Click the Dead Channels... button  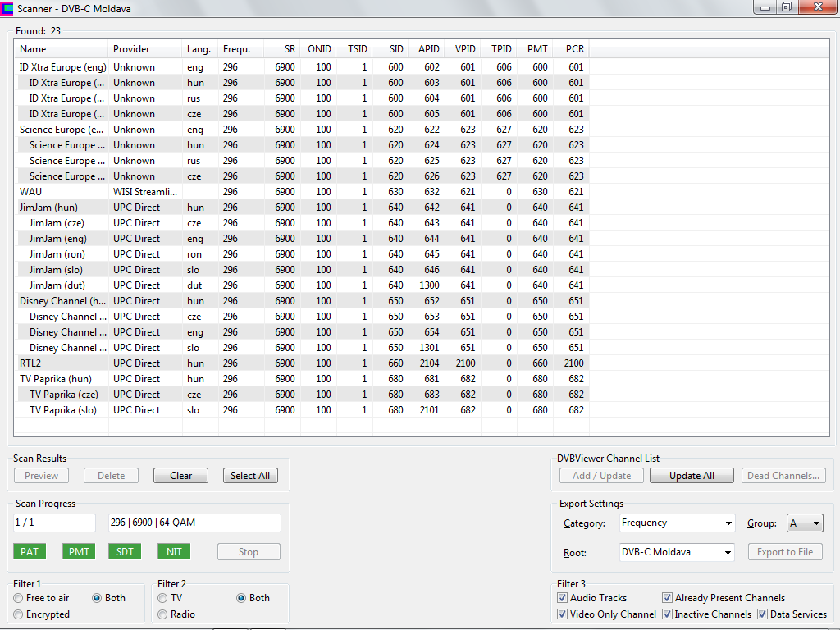coord(783,476)
